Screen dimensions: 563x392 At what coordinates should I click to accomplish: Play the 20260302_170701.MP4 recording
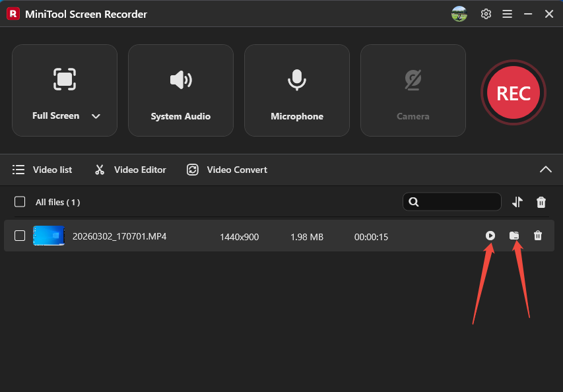coord(490,236)
